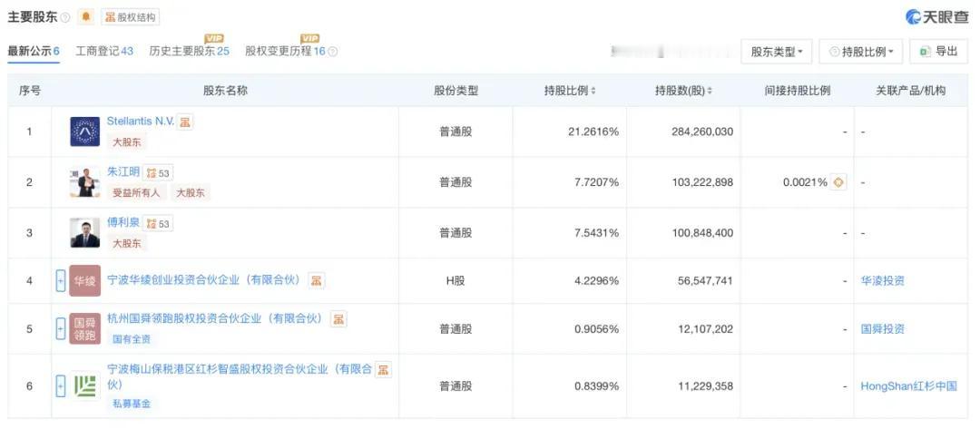Click the equity structure icon beside Stellantis N.V.
980x429 pixels.
coord(185,122)
